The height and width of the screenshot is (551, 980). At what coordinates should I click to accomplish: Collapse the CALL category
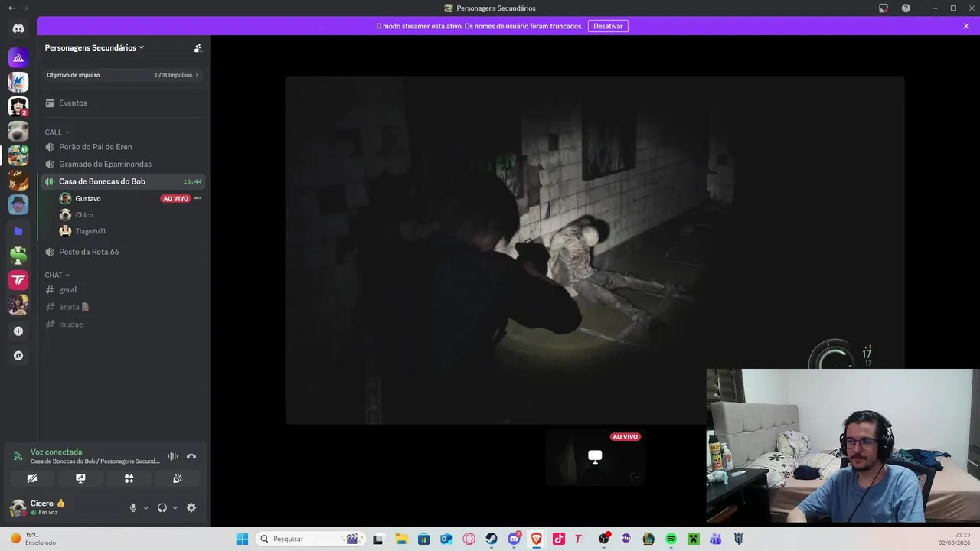57,132
